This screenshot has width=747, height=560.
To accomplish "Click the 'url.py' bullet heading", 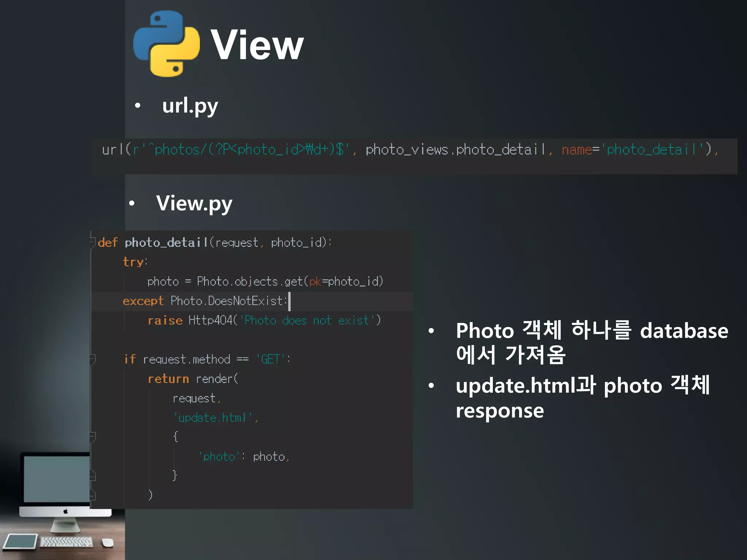I will coord(190,106).
